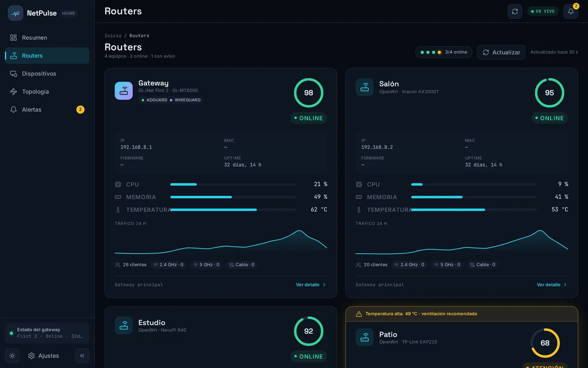The width and height of the screenshot is (588, 368).
Task: Click the Gateway Cable chip
Action: pos(242,265)
